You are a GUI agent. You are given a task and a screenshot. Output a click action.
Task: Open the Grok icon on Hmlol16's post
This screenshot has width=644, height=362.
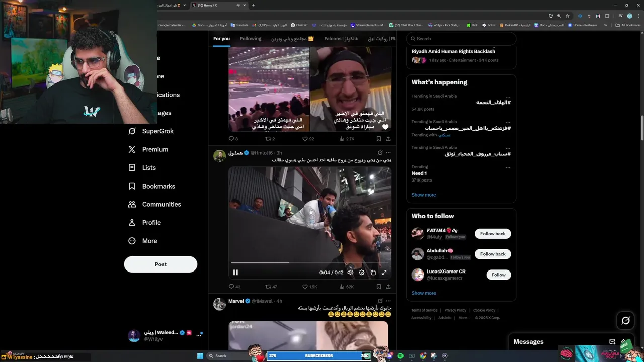[x=380, y=153]
